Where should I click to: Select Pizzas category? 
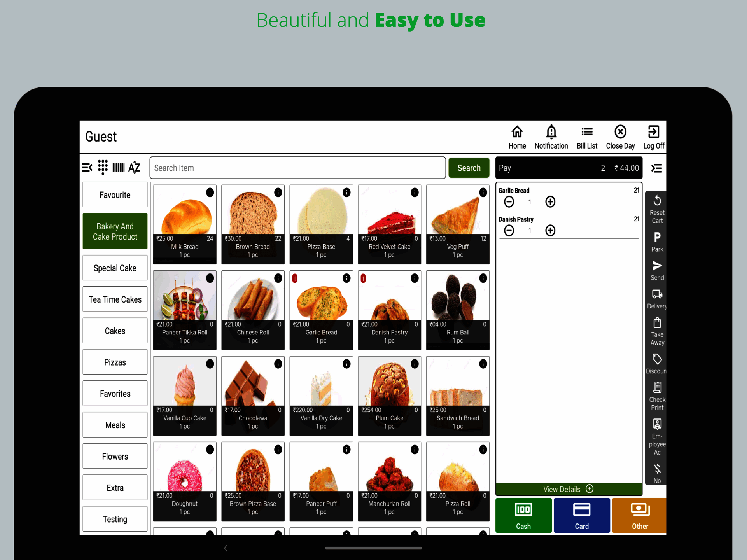click(115, 362)
